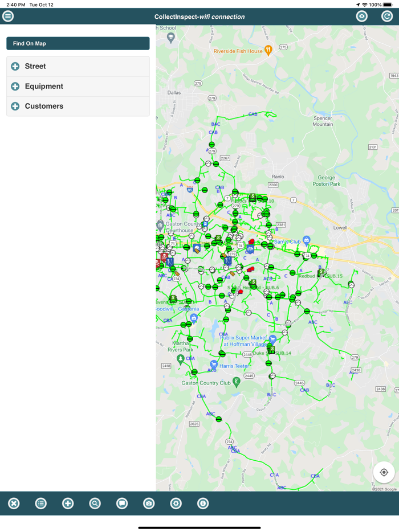Open the comment bubble icon in bottom toolbar

[122, 503]
